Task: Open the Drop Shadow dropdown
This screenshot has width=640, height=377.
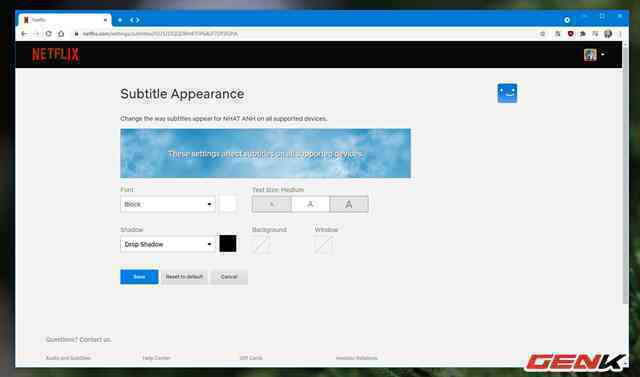Action: point(168,244)
